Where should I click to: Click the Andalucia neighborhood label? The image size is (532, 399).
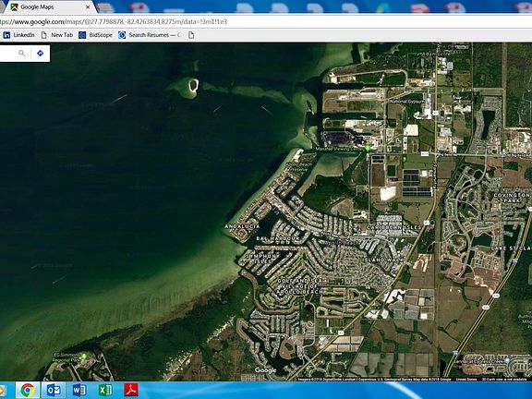click(x=242, y=226)
